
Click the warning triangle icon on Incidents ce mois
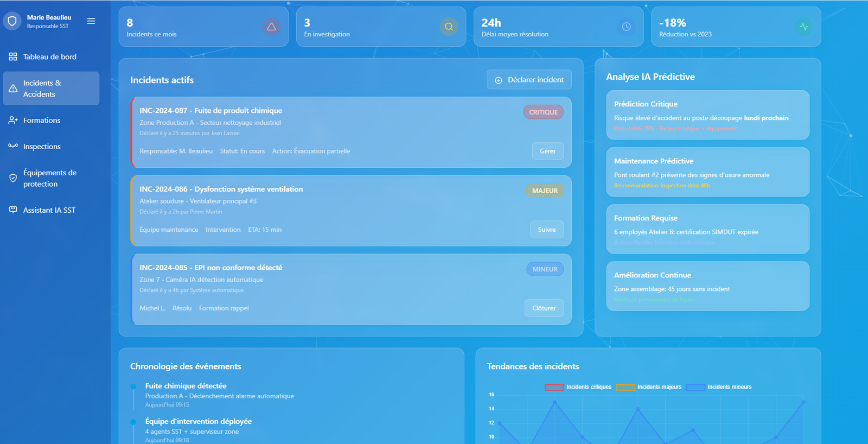[x=271, y=27]
